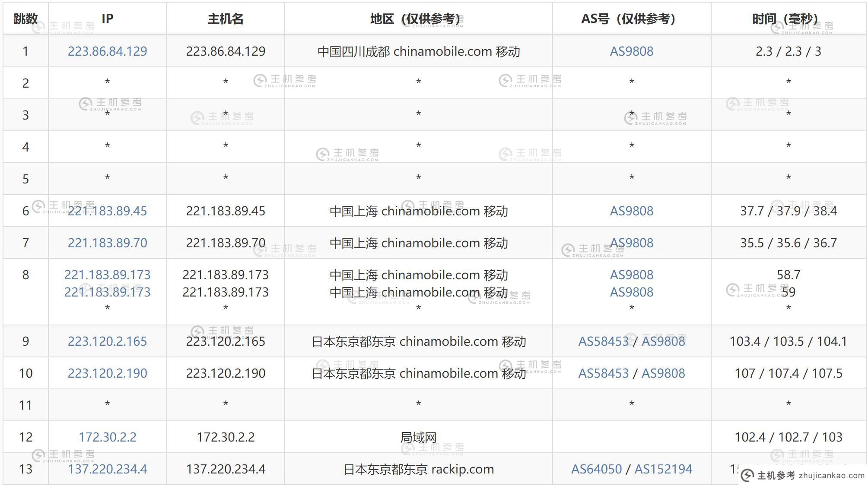Select hostname 221.183.89.70 in 主机名 column
This screenshot has width=868, height=486.
click(226, 243)
